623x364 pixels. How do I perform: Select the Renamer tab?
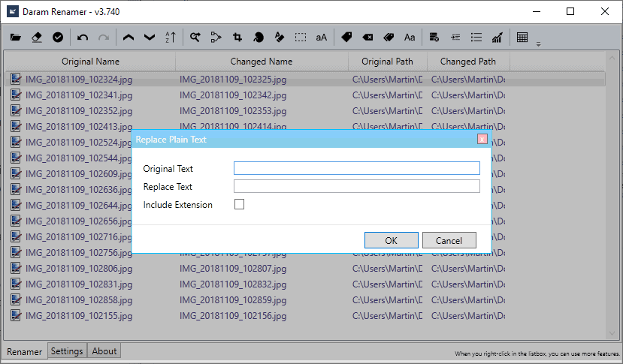[x=24, y=352]
